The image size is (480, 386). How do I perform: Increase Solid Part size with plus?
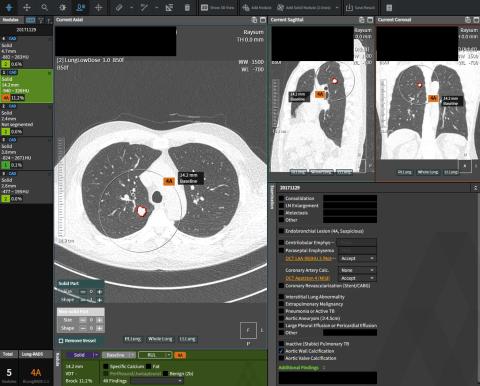pos(99,292)
